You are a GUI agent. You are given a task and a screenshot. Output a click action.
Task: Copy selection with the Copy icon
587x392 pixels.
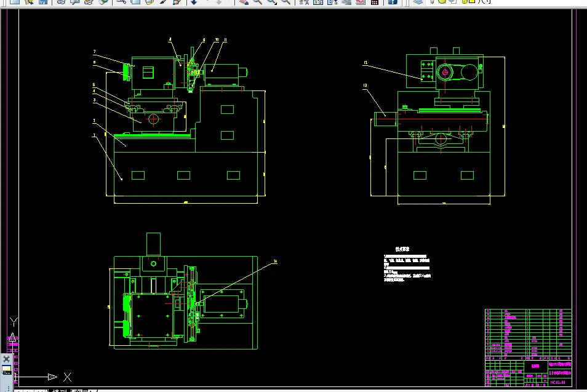coord(135,1)
